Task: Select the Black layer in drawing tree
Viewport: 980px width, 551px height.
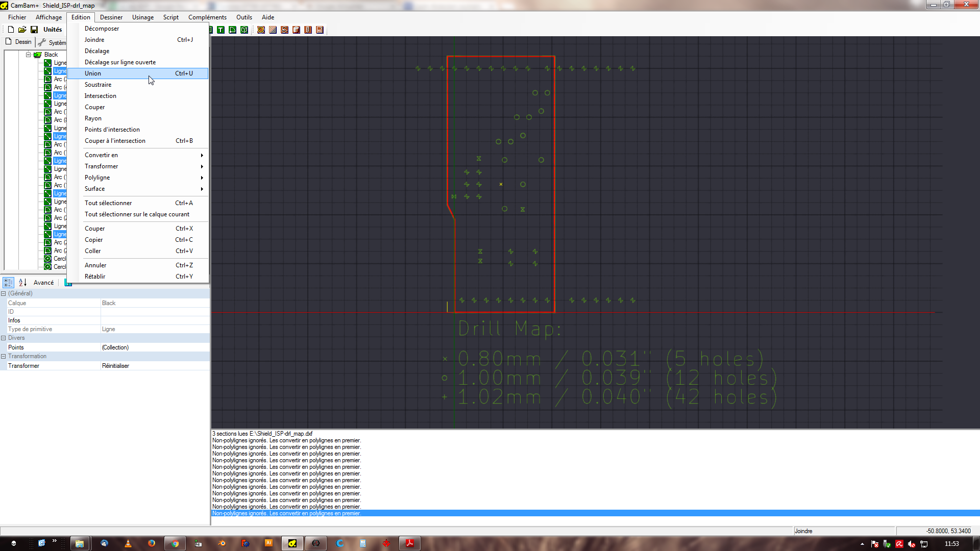Action: (51, 55)
